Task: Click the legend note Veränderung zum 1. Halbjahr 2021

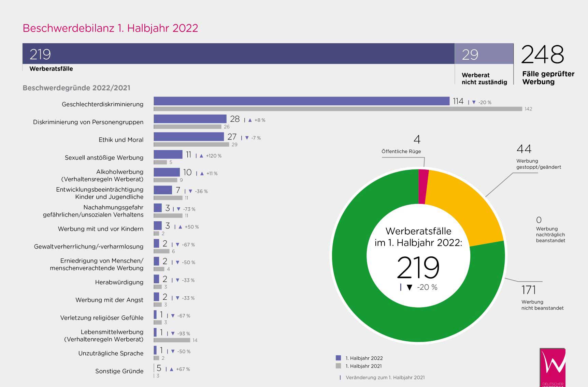Action: coord(385,377)
